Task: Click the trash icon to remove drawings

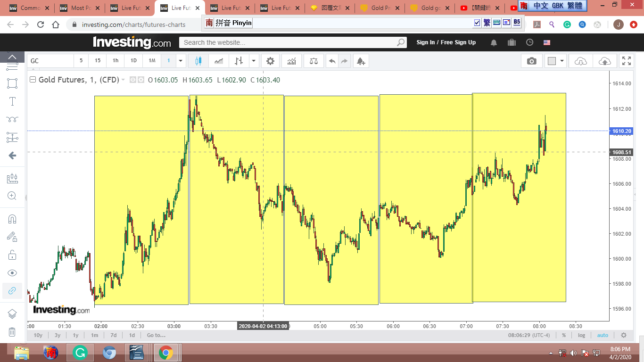Action: click(12, 332)
